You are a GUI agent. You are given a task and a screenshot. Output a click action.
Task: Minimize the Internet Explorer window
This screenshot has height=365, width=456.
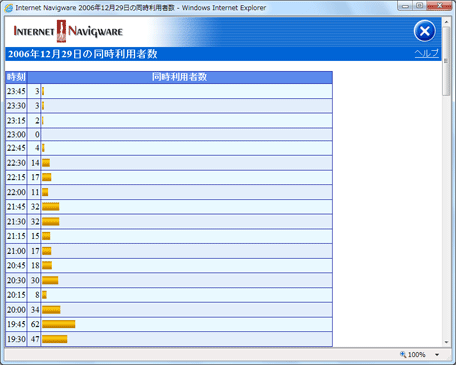(405, 6)
